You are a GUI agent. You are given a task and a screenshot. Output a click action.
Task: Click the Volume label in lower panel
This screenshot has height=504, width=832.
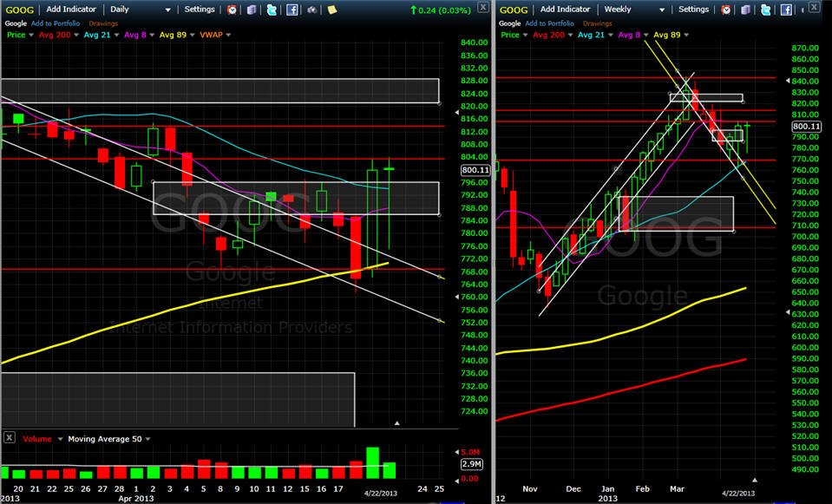(37, 439)
